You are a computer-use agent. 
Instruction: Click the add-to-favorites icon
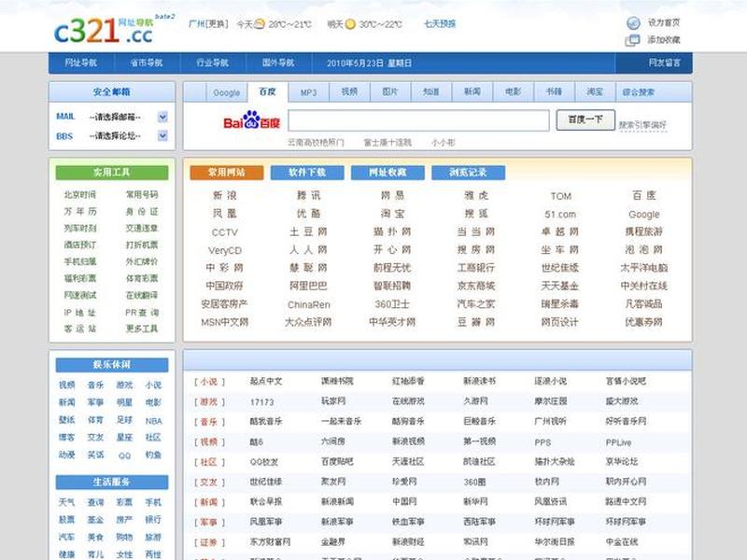click(x=632, y=40)
